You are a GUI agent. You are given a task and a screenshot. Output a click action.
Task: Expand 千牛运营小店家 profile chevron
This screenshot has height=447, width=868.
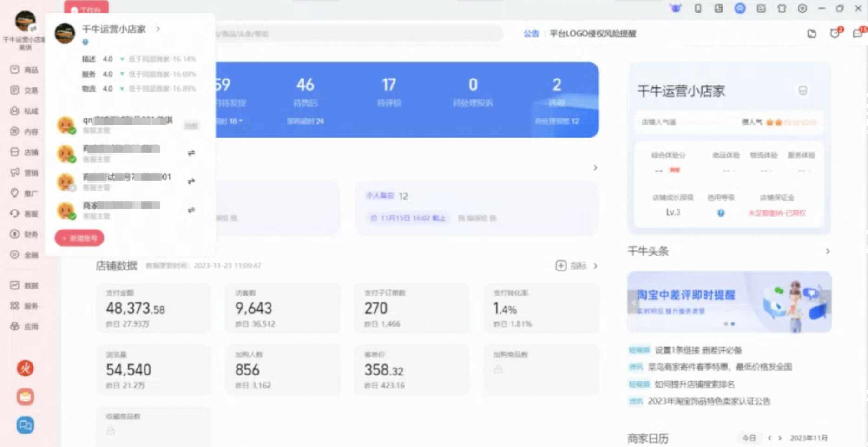(x=158, y=29)
